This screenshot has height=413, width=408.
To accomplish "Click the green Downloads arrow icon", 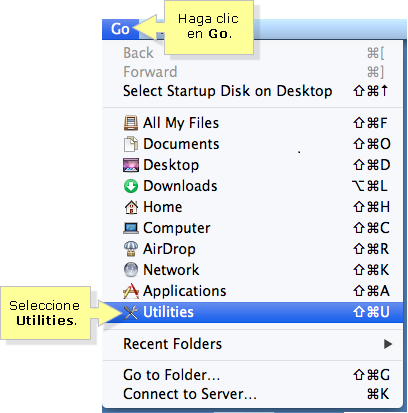I will coord(131,186).
